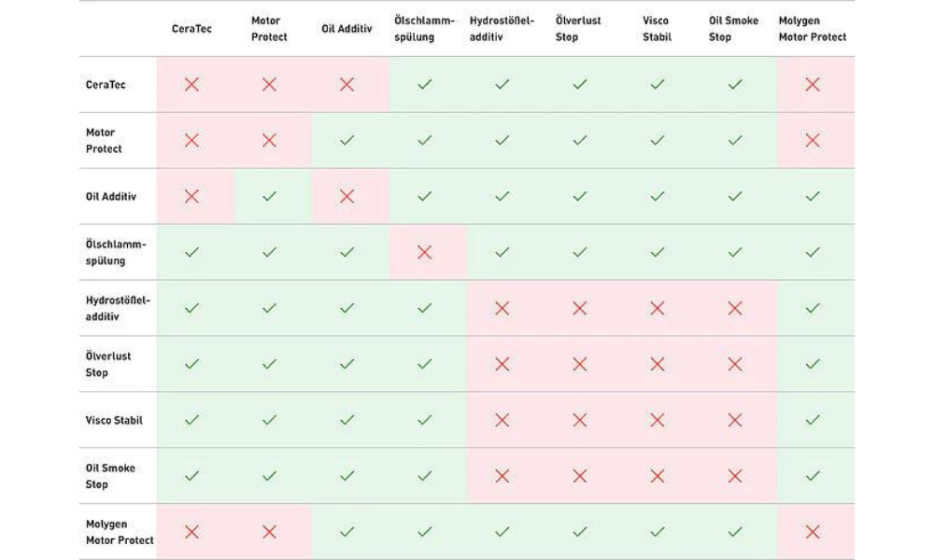Click the X for Oil Smoke Stop row, Ölverlust Stop column
934x560 pixels.
[579, 476]
